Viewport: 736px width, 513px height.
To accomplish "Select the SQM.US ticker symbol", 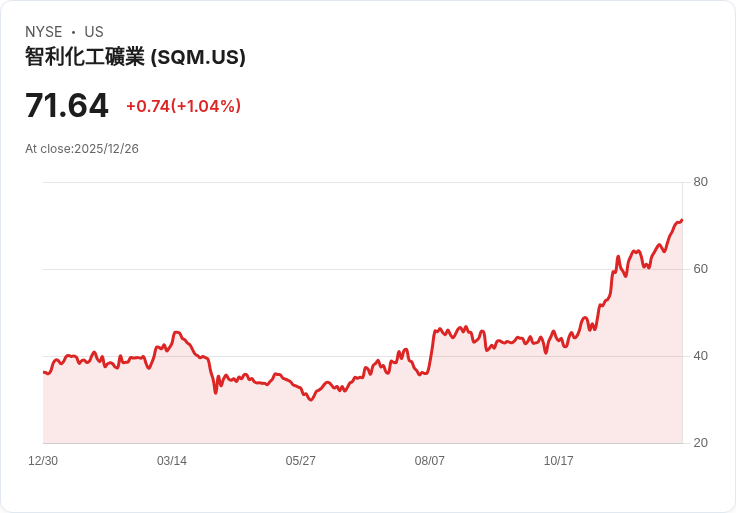I will pyautogui.click(x=198, y=57).
